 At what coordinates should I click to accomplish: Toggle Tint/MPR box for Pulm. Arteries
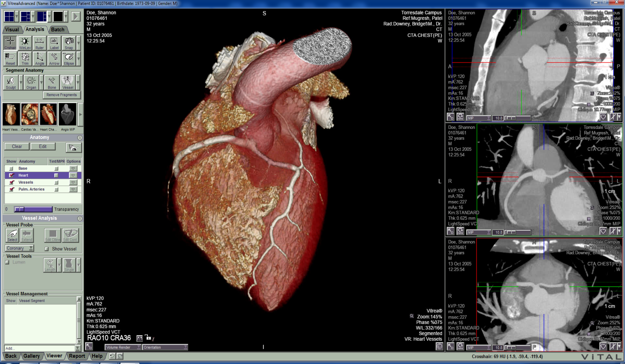coord(56,189)
